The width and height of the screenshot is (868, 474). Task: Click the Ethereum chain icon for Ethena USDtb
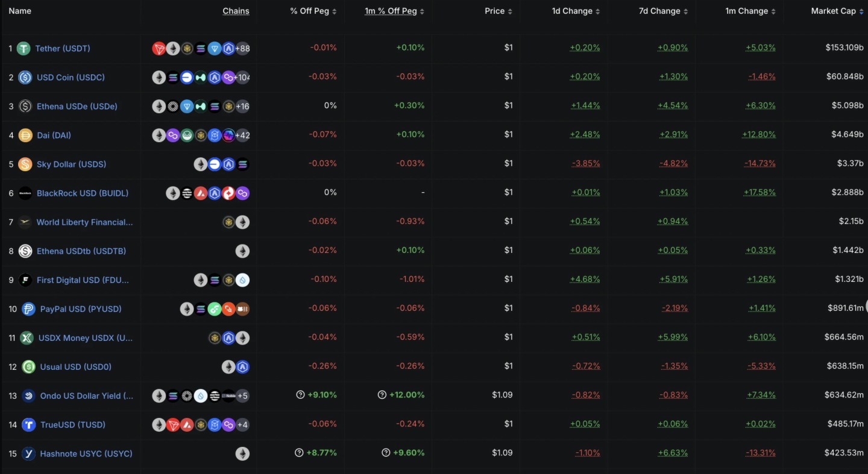[x=242, y=251]
